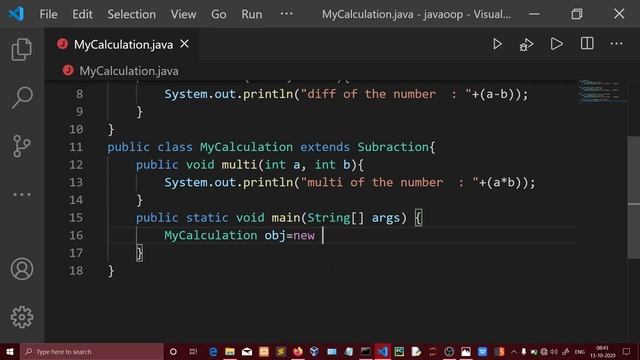Click line number 15 in the gutter
The image size is (640, 360).
[x=76, y=218]
